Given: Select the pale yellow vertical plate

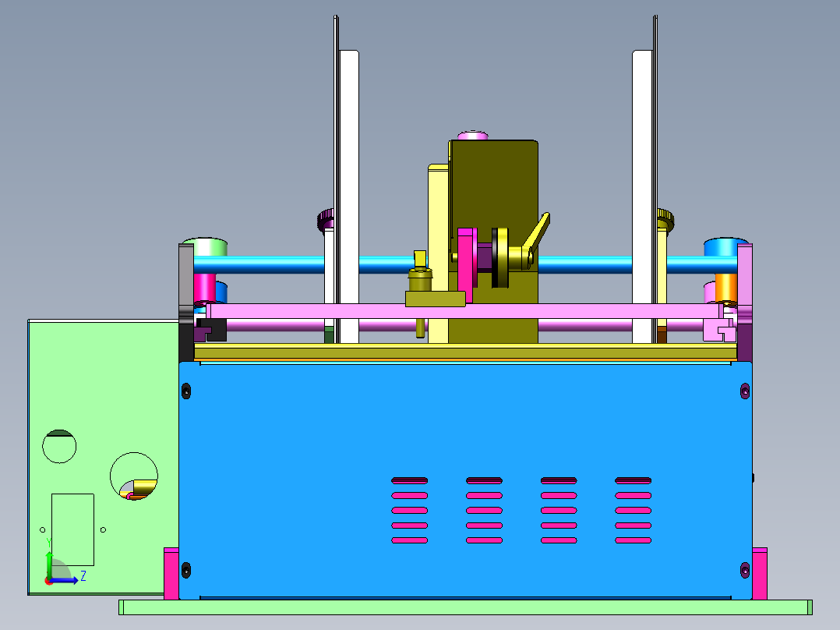Looking at the screenshot, I should click(438, 253).
